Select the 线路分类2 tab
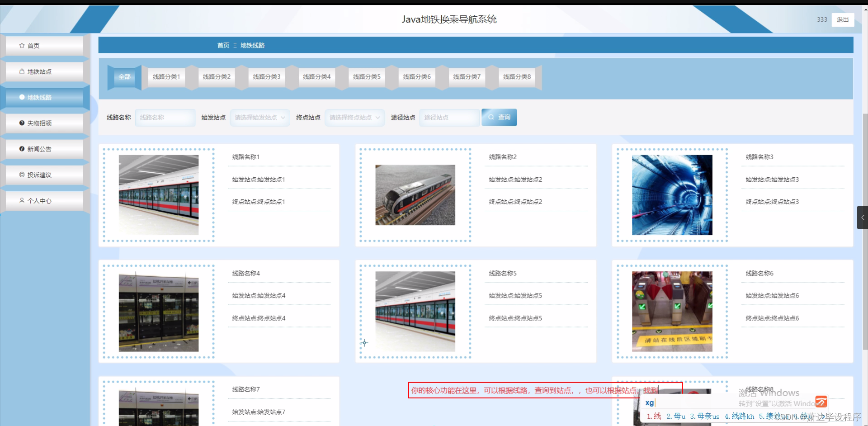This screenshot has width=868, height=426. click(x=217, y=77)
